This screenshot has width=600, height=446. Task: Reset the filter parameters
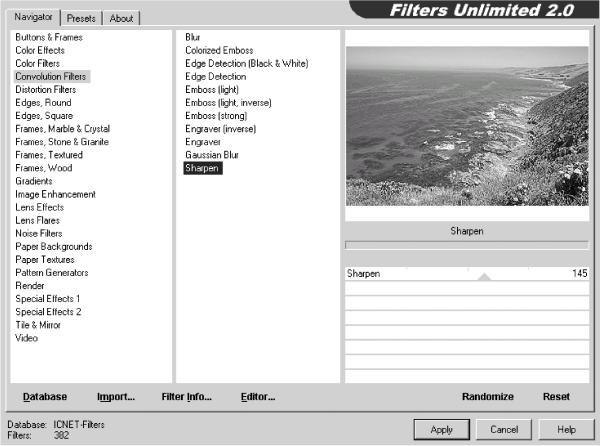[x=556, y=397]
